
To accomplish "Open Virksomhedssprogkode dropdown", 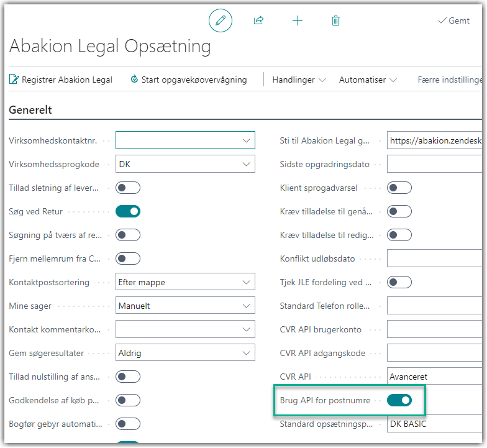I will (x=246, y=164).
